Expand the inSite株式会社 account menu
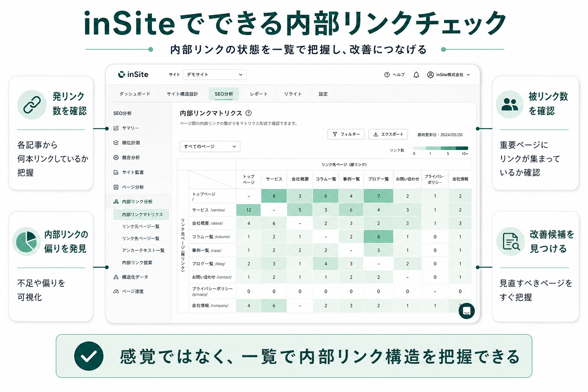Viewport: 588px width, 392px height. pos(449,75)
